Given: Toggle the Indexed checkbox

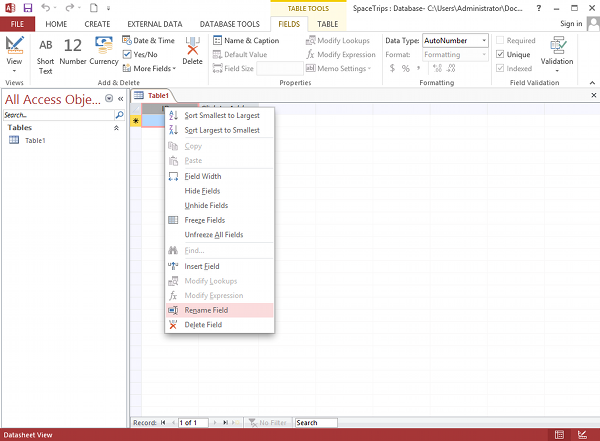Looking at the screenshot, I should (500, 68).
